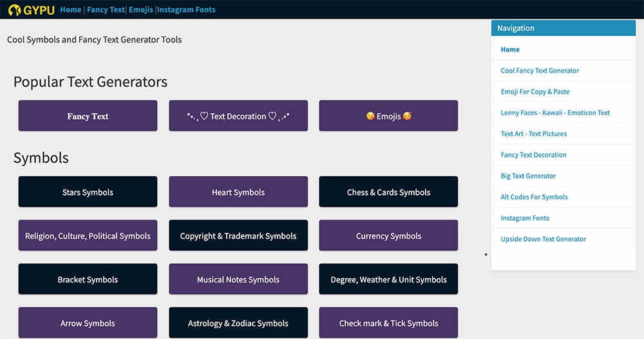Select the Musical Notes Symbols button
The width and height of the screenshot is (644, 339).
point(238,280)
